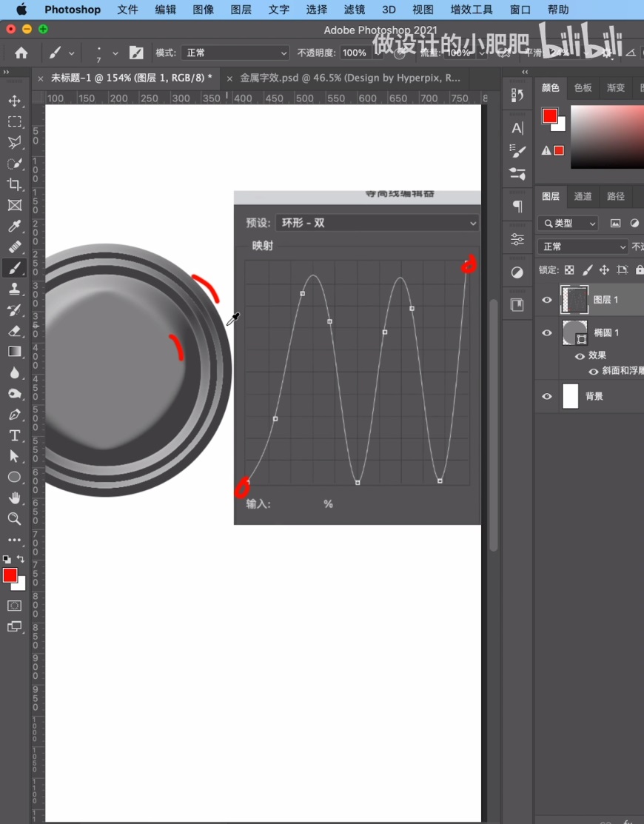Select the Eraser tool
The image size is (644, 824).
tap(14, 330)
